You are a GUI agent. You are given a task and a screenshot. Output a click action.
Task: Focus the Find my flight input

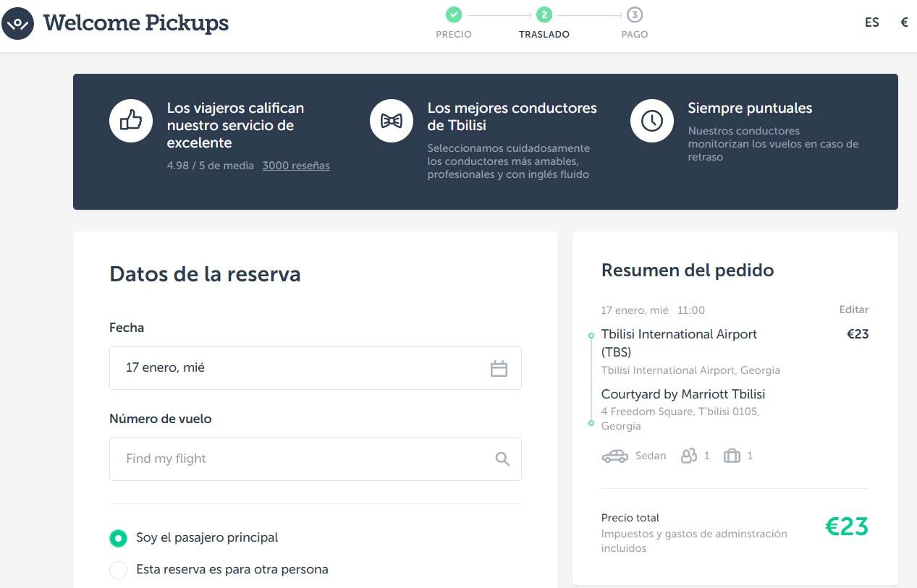click(x=316, y=459)
